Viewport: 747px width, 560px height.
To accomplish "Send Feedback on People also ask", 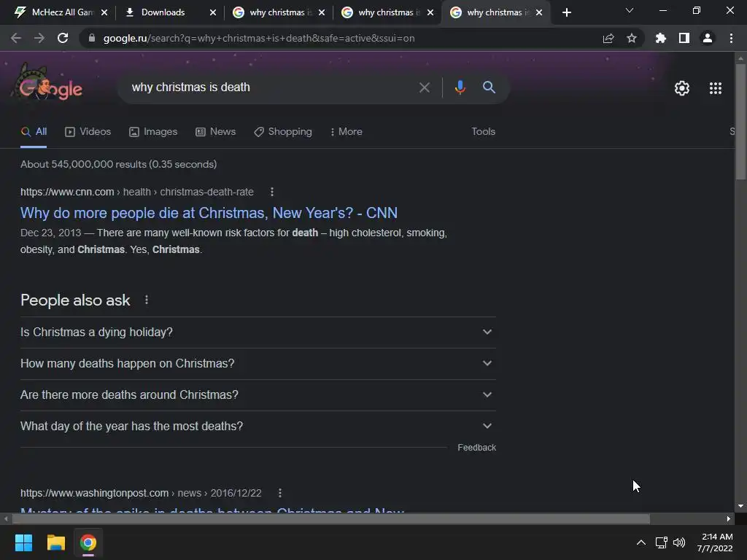I will point(476,448).
